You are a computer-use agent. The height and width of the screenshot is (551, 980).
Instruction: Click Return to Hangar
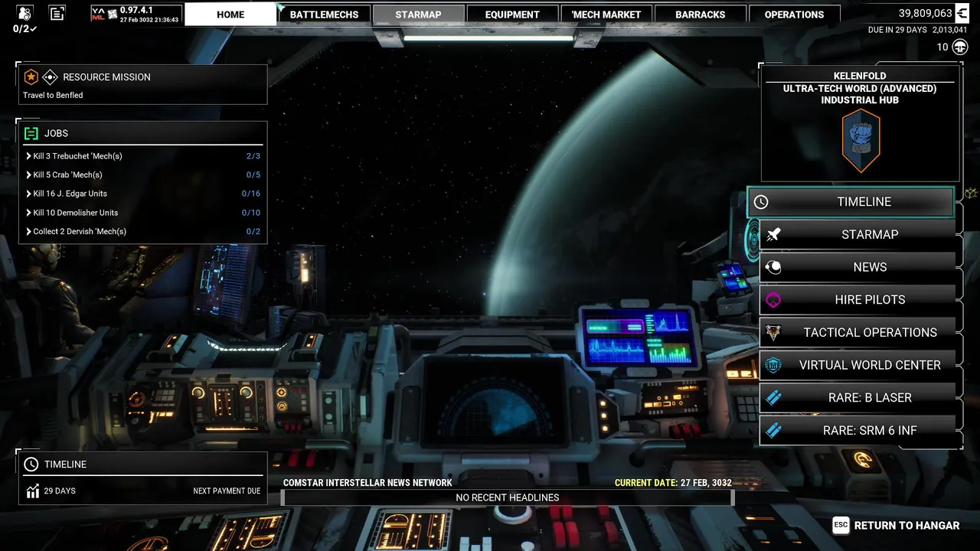906,525
